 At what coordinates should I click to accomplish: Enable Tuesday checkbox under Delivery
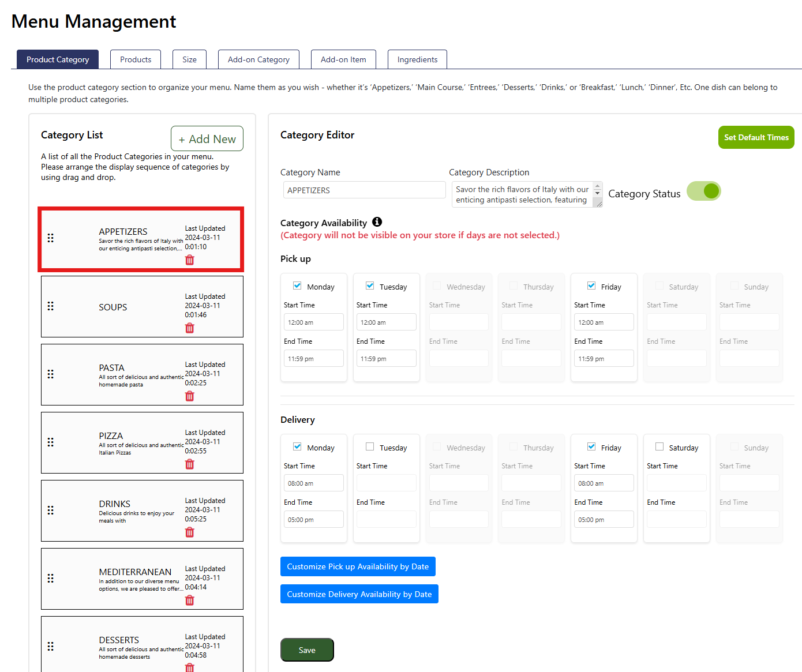click(370, 447)
